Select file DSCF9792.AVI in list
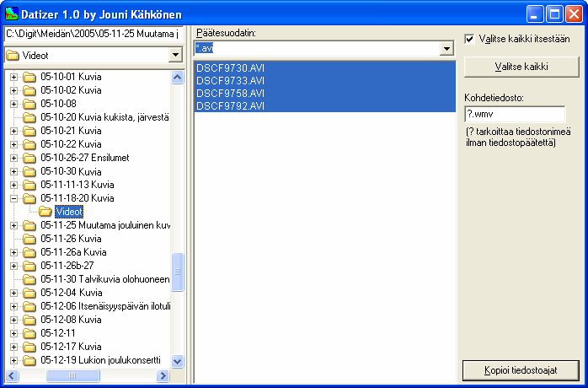 pyautogui.click(x=325, y=106)
